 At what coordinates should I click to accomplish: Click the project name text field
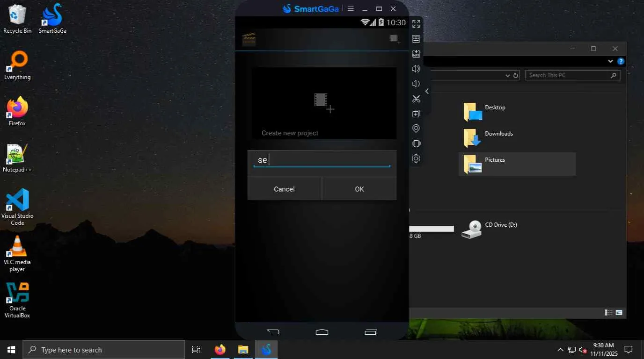coord(322,160)
